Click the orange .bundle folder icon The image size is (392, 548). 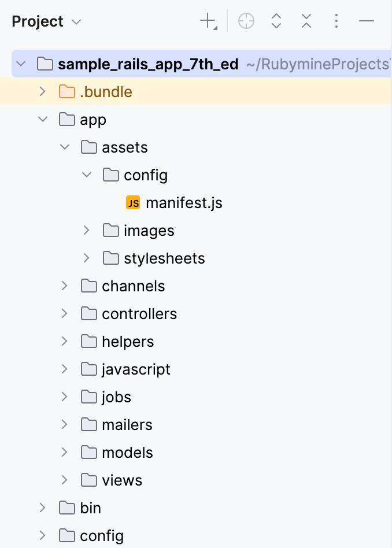[67, 92]
